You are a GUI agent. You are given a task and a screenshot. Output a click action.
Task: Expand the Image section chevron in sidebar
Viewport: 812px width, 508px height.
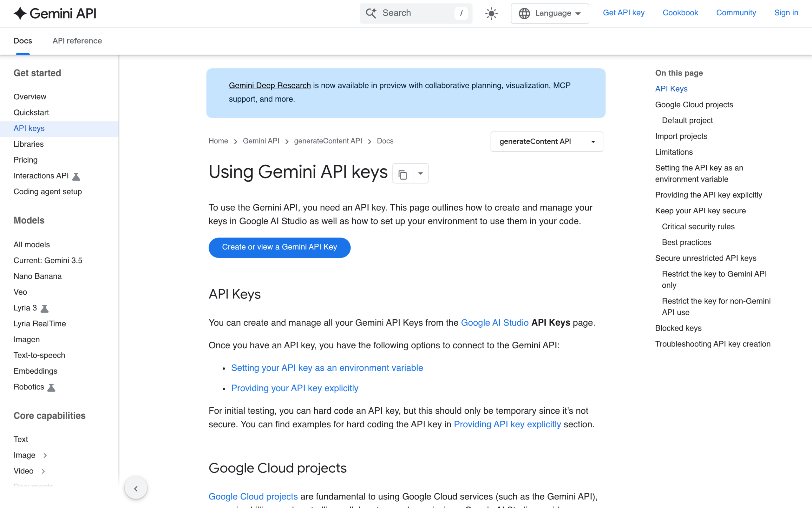point(45,455)
